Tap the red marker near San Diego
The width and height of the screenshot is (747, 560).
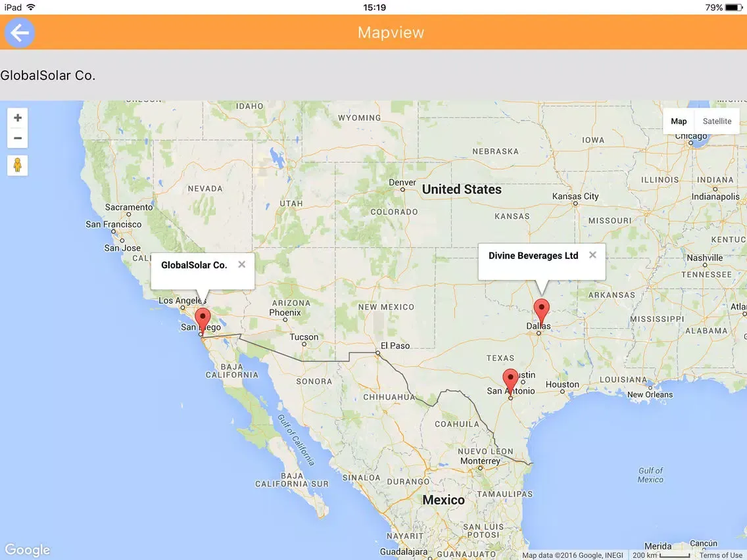[x=203, y=321]
